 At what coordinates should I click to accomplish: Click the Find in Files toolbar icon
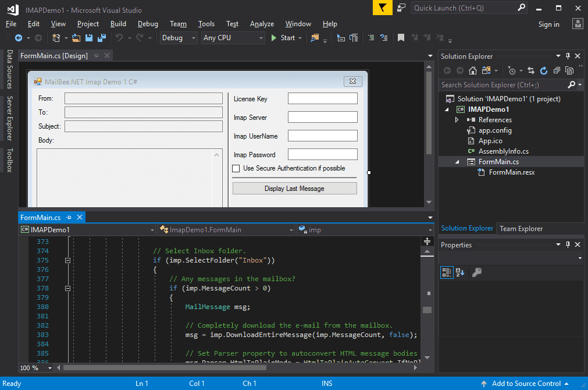(315, 38)
